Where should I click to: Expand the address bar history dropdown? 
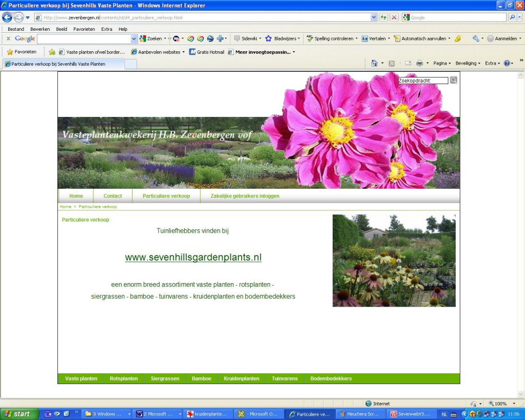pos(374,17)
